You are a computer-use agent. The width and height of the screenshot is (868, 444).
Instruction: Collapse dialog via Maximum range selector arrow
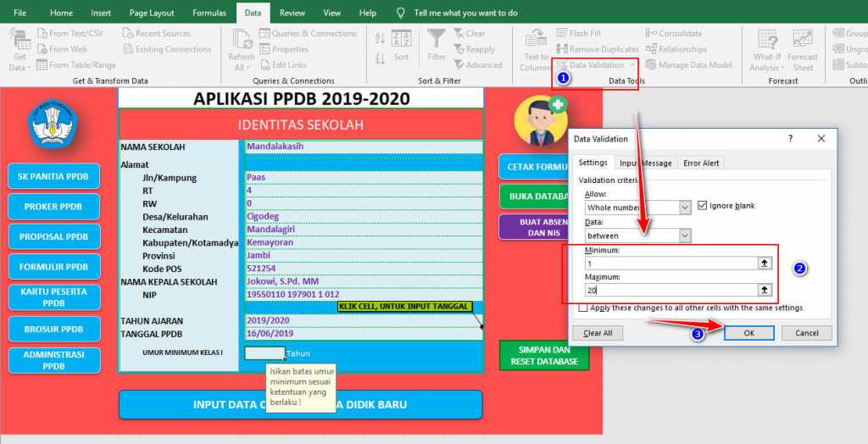coord(765,290)
